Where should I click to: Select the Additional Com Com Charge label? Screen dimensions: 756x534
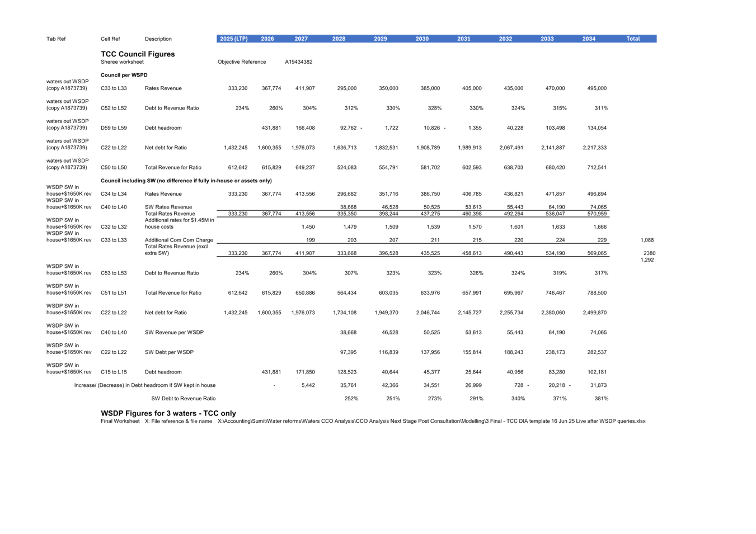179,240
